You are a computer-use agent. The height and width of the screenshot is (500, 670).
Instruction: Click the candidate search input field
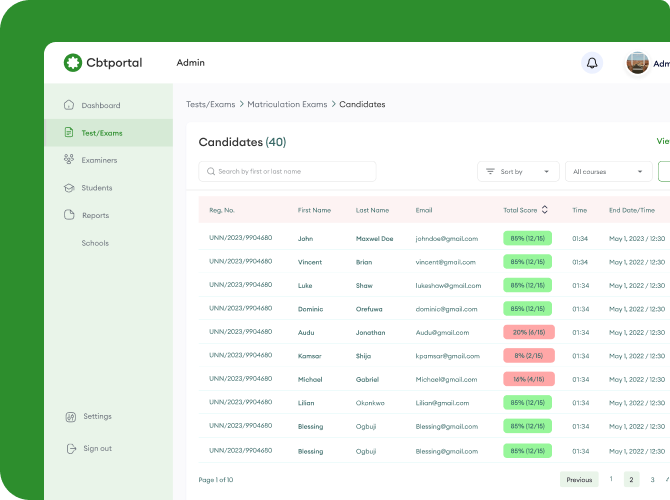click(x=288, y=172)
